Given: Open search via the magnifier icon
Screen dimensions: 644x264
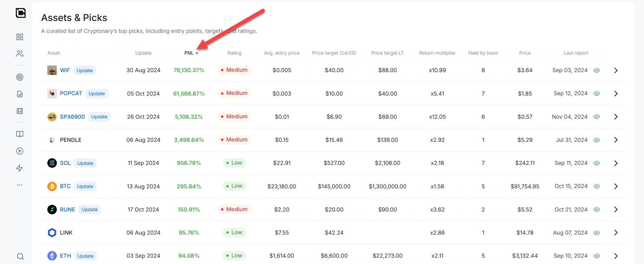Looking at the screenshot, I should click(x=20, y=256).
